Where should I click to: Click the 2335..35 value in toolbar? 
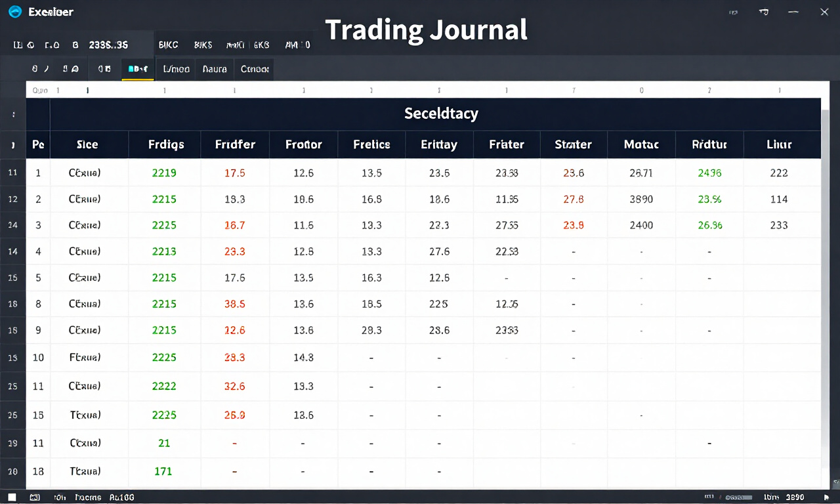(108, 45)
